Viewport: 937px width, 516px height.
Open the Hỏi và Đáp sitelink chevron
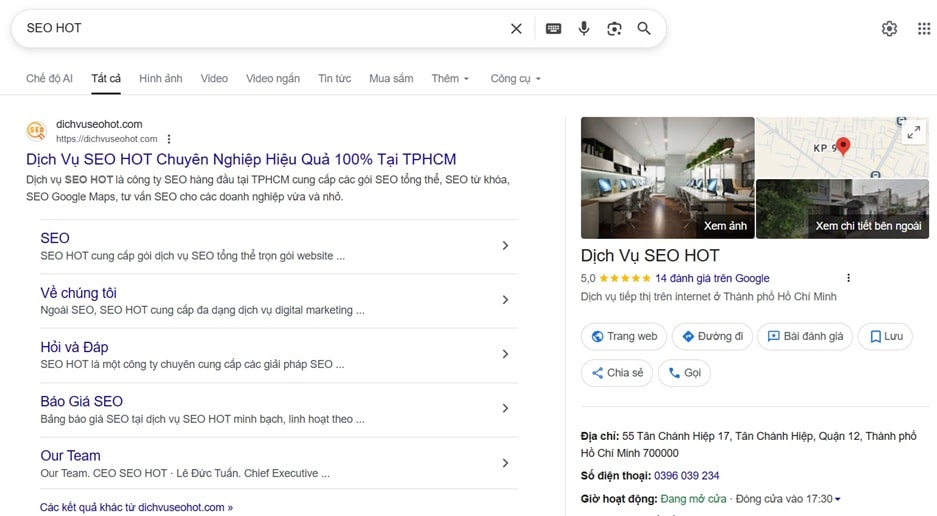[506, 354]
